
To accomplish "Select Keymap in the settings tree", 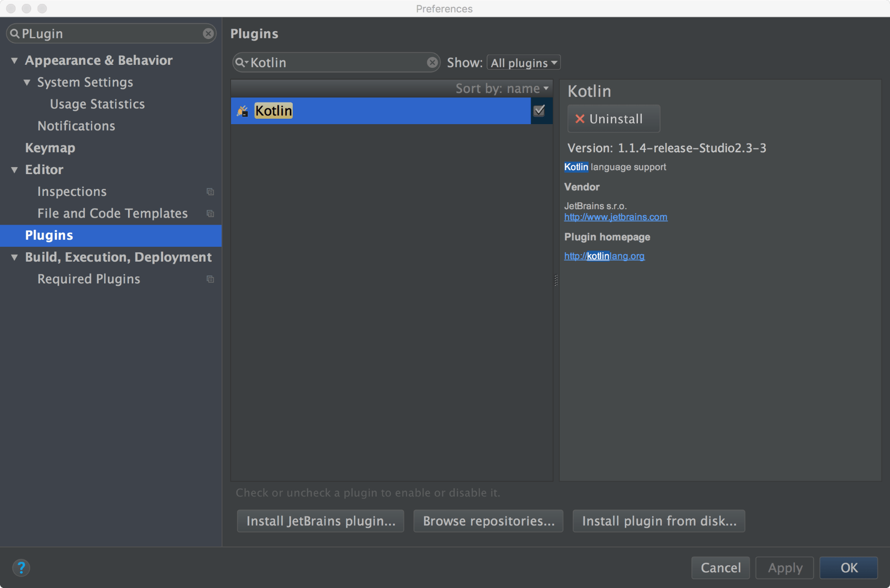I will click(50, 147).
